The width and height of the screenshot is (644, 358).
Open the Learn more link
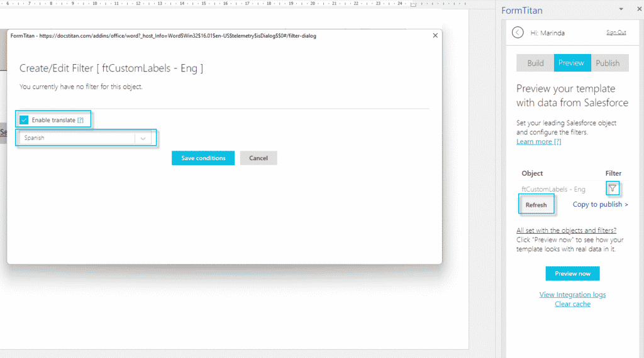point(538,141)
